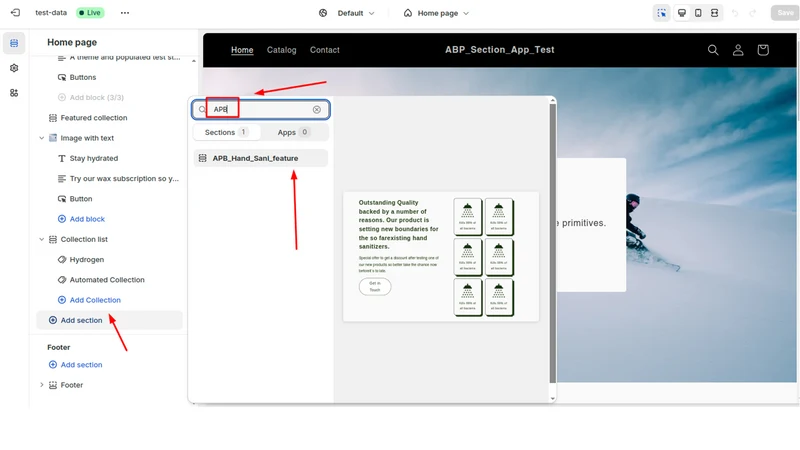Click the sidebar scroll-up arrow

(x=193, y=61)
